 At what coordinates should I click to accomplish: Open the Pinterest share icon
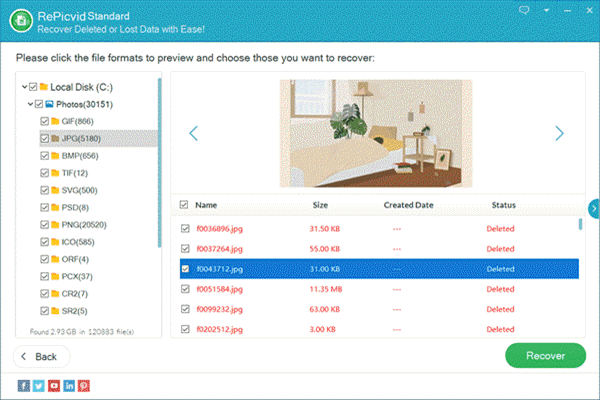tap(84, 385)
